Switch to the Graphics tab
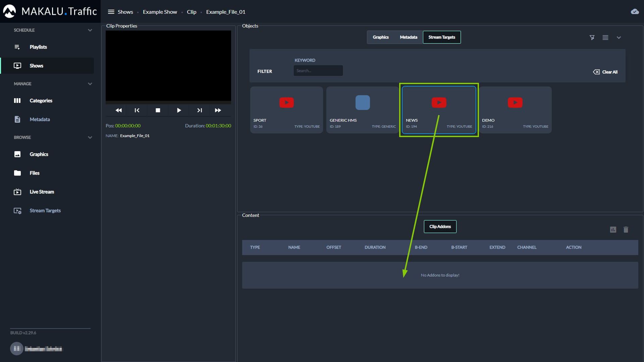The width and height of the screenshot is (644, 362). [x=381, y=37]
